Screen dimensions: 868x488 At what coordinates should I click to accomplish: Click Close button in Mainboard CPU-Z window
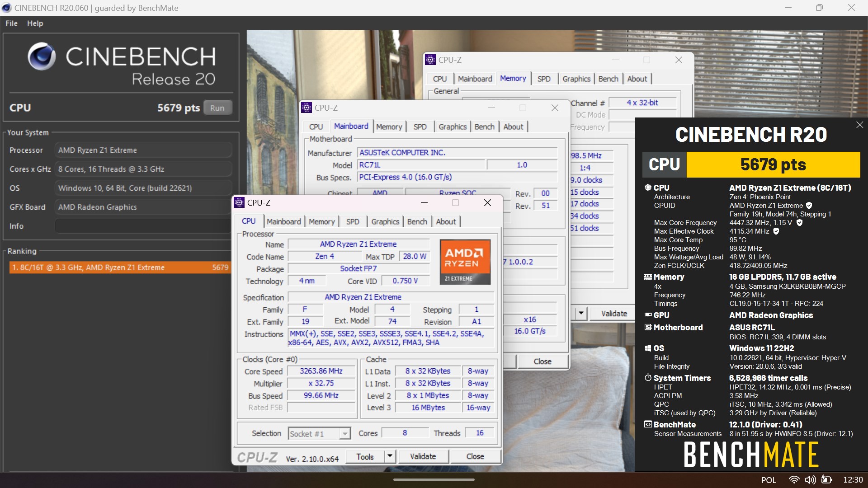coord(542,361)
